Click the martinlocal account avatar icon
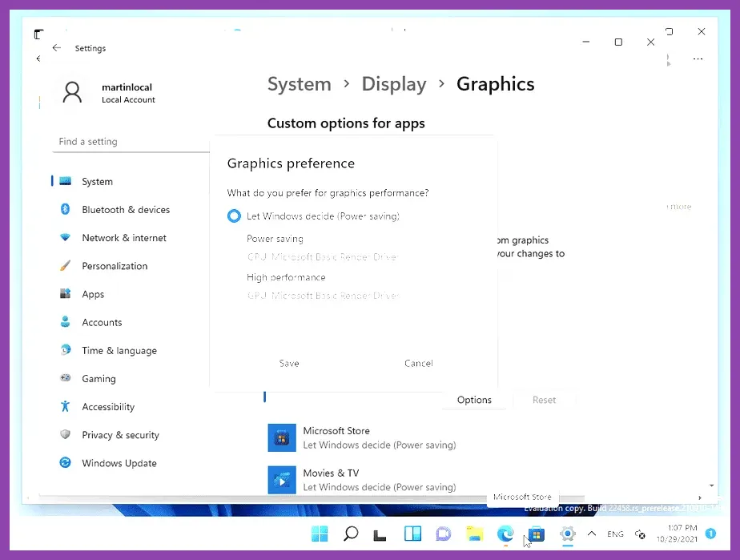This screenshot has height=560, width=740. tap(72, 93)
